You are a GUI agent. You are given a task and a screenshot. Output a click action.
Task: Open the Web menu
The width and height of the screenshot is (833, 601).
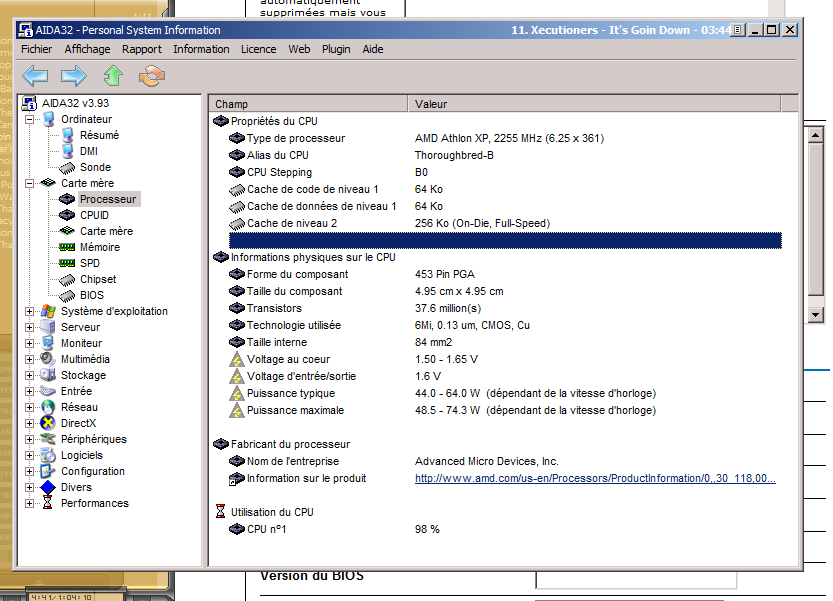coord(300,49)
